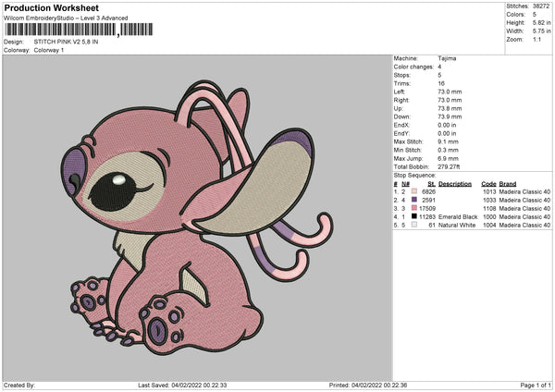Pick the rose 17509 thread color swatch
Viewport: 555px width, 392px height.
point(414,208)
